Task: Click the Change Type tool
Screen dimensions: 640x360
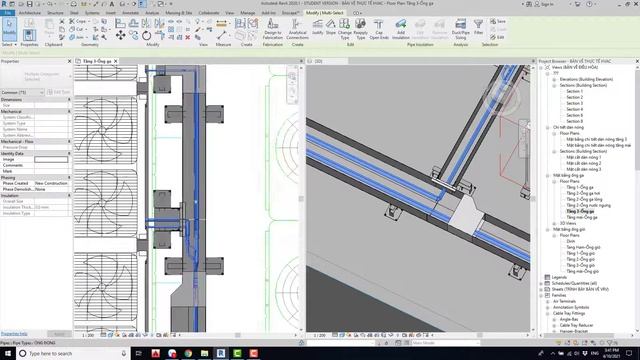Action: (x=344, y=29)
